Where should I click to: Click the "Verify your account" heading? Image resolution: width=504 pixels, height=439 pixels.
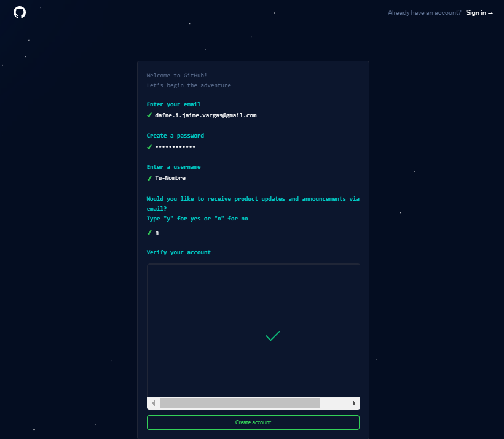click(179, 252)
